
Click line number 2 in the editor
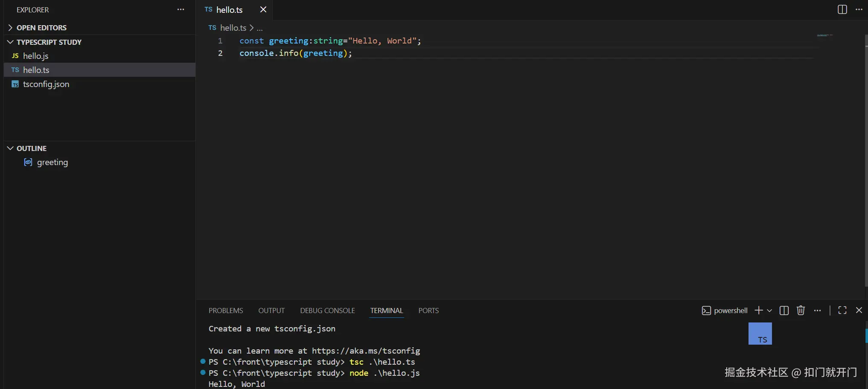[220, 53]
